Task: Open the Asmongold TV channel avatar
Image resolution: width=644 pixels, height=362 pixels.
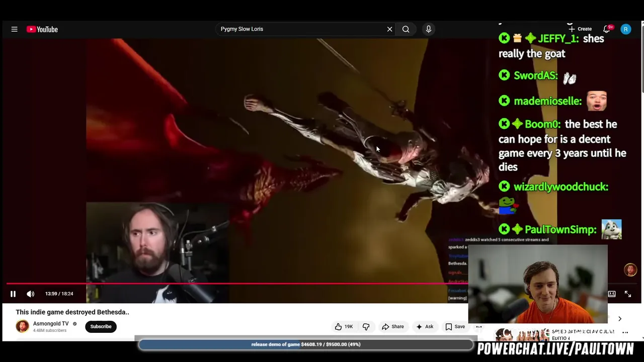Action: coord(22,326)
